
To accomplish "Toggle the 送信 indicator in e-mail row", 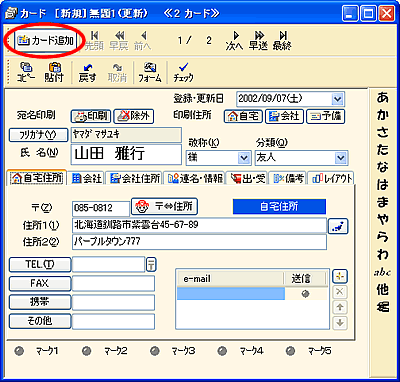I will tap(306, 294).
